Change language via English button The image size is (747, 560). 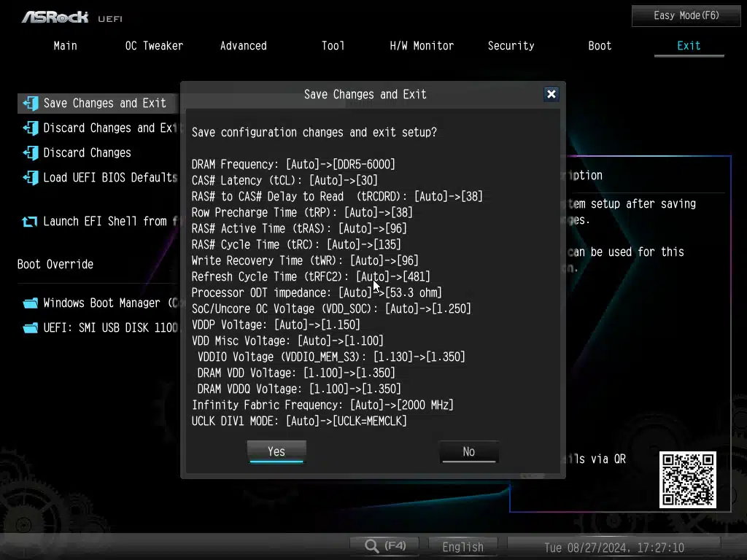coord(462,546)
